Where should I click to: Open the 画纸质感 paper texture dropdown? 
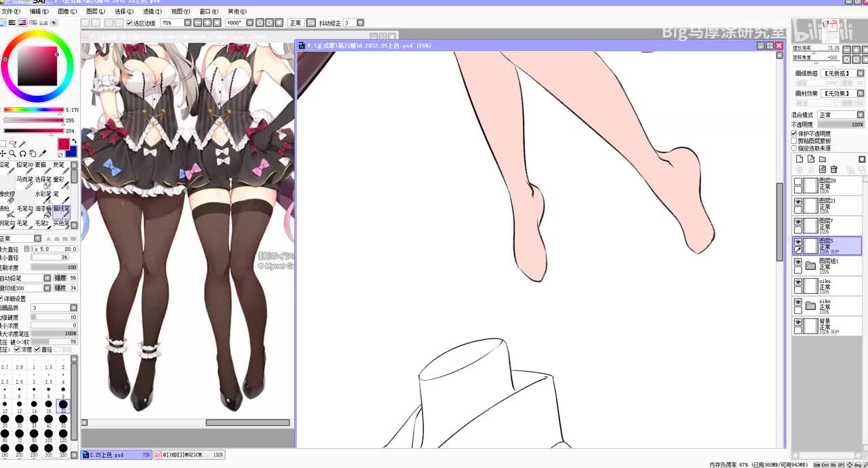[861, 73]
